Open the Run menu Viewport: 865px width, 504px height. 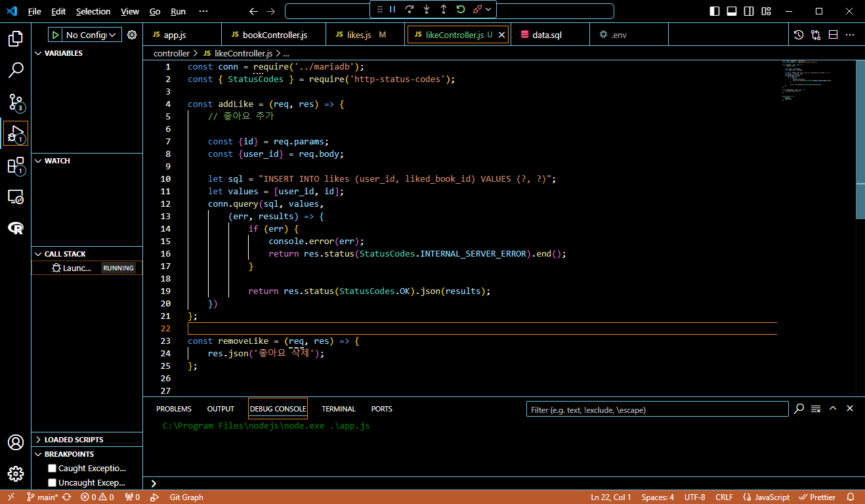(x=178, y=11)
